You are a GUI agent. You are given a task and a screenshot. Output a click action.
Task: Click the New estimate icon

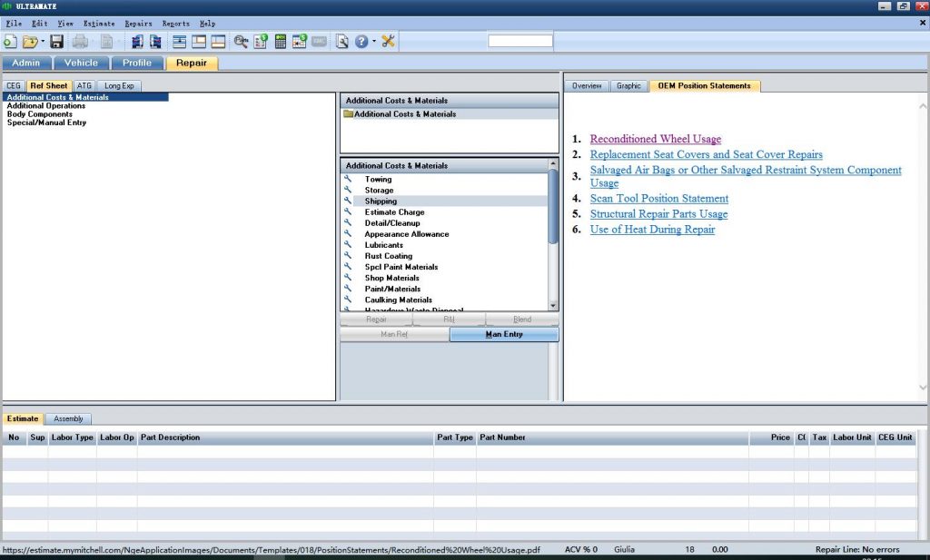point(10,42)
